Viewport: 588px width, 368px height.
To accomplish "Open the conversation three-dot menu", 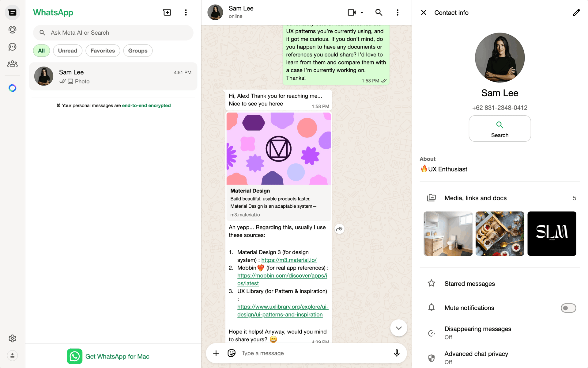I will point(398,13).
